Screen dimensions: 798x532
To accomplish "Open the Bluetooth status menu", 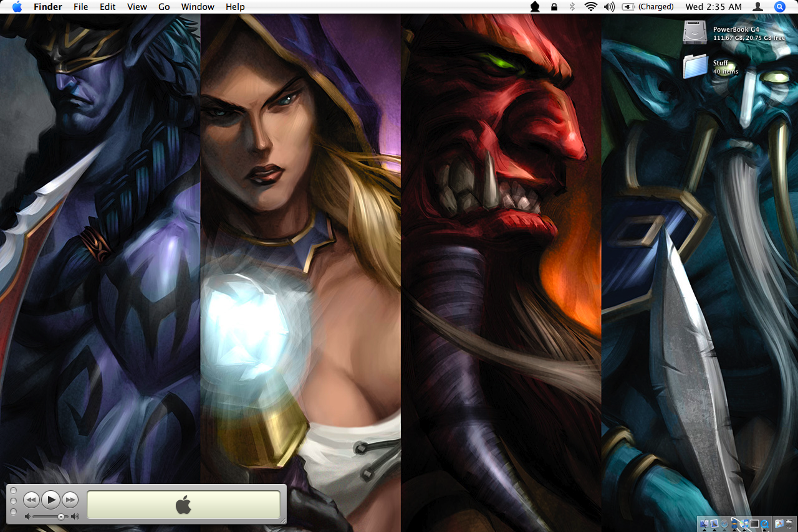I will pos(572,7).
